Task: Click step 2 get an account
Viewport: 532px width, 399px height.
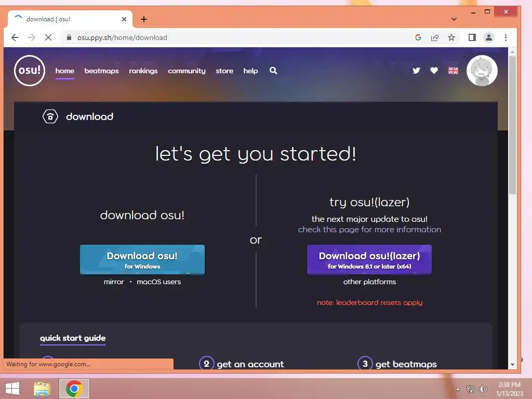Action: click(x=242, y=364)
